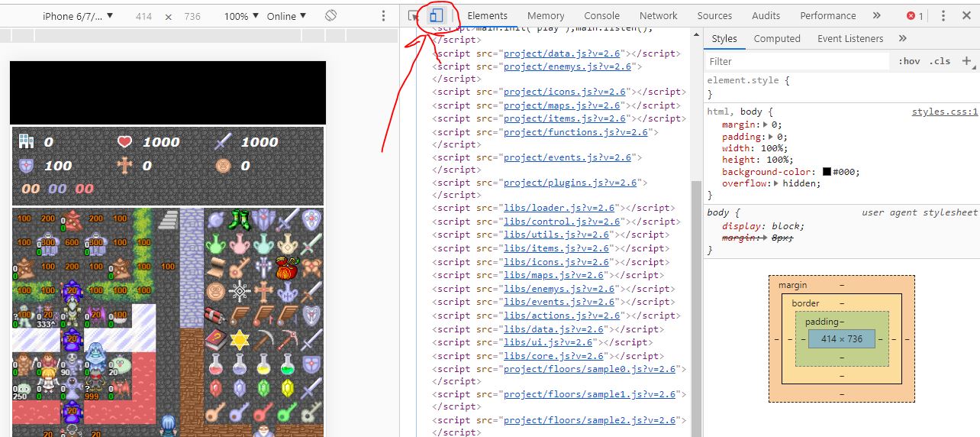
Task: Open device toolbar three-dot options menu
Action: pyautogui.click(x=384, y=16)
